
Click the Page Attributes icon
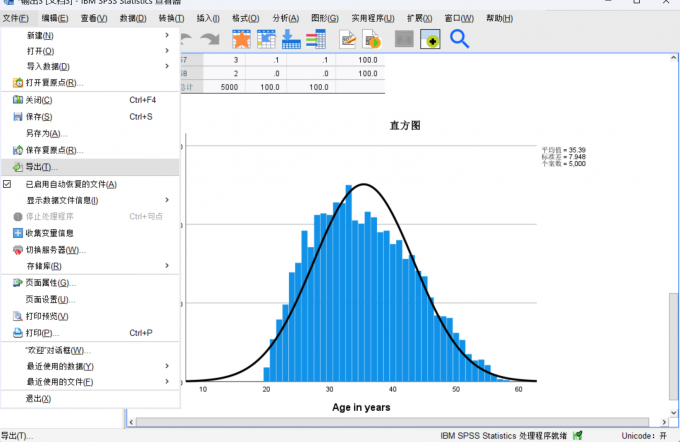18,283
